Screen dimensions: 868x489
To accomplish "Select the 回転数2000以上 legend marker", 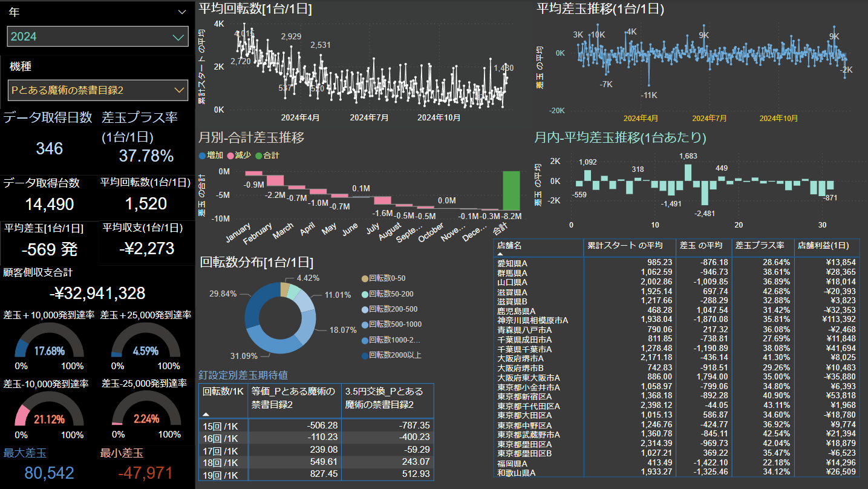I will 364,355.
